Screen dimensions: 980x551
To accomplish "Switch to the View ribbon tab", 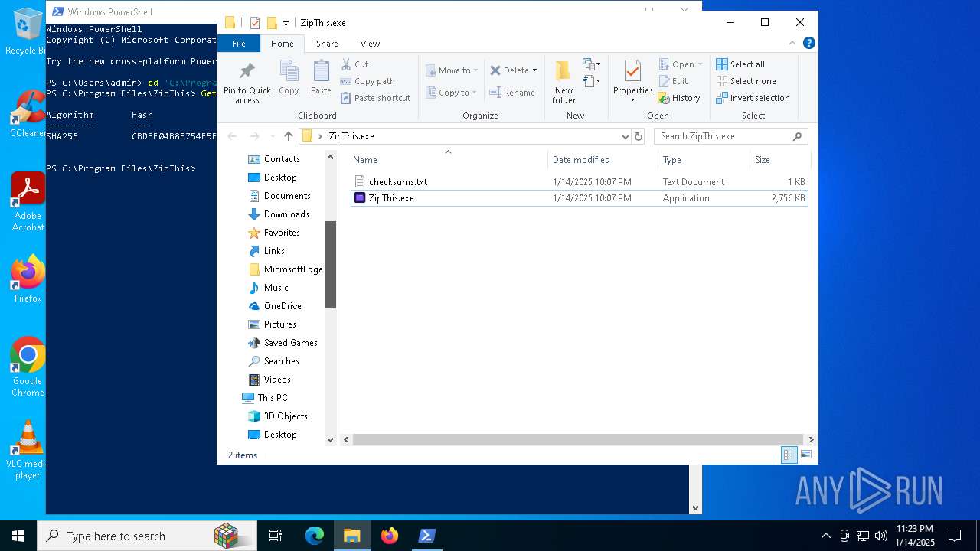I will (x=370, y=44).
